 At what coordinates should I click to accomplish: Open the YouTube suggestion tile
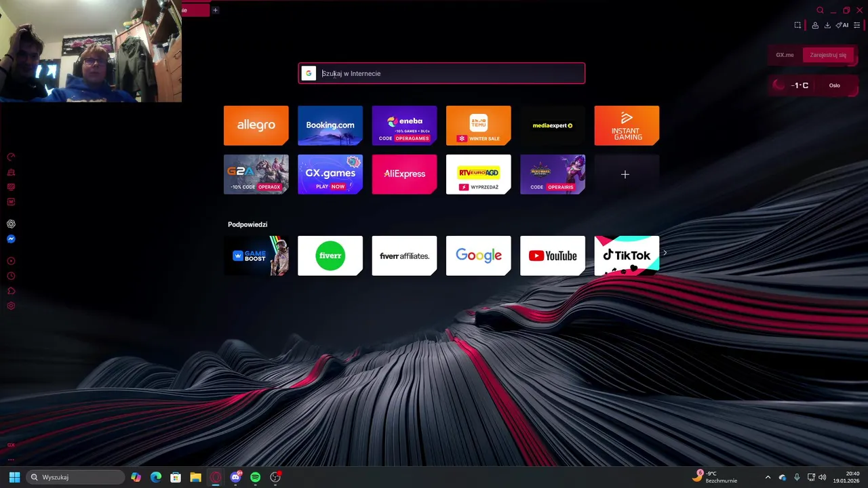click(x=553, y=256)
